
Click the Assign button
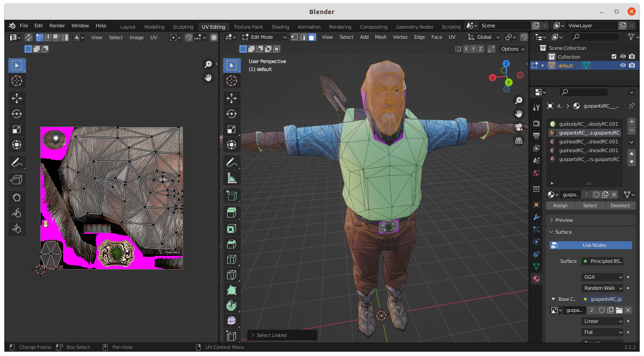pos(560,206)
